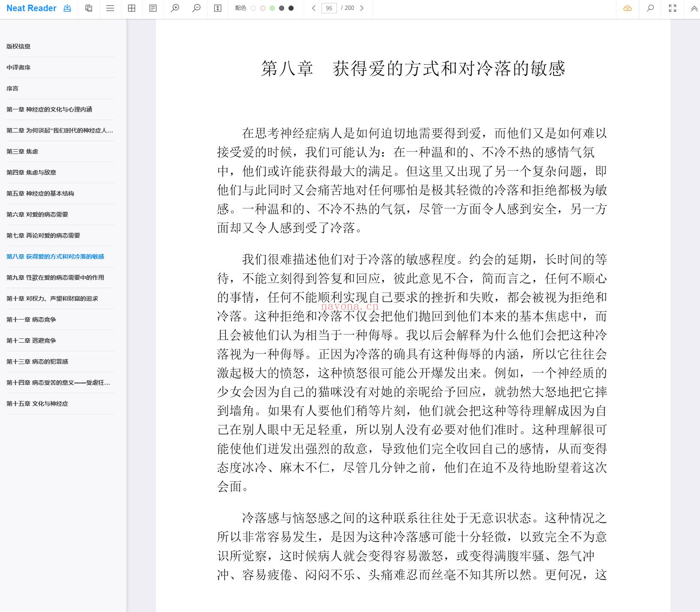Select the dark gray color scheme swatch
Image resolution: width=700 pixels, height=612 pixels.
click(x=282, y=8)
